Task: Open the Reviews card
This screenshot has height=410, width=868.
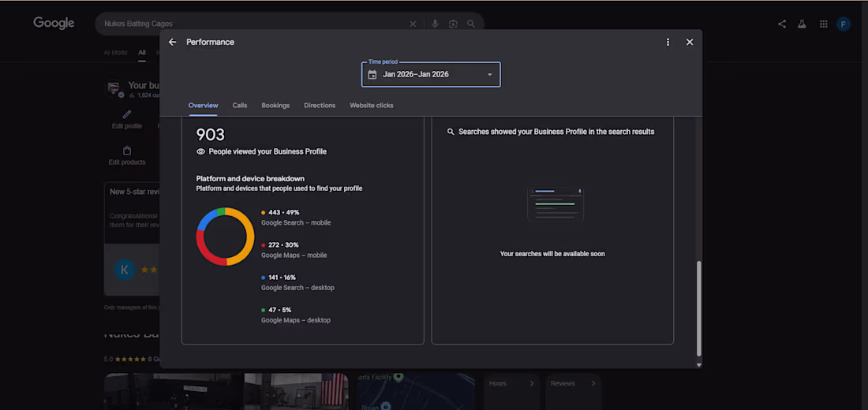Action: (573, 392)
